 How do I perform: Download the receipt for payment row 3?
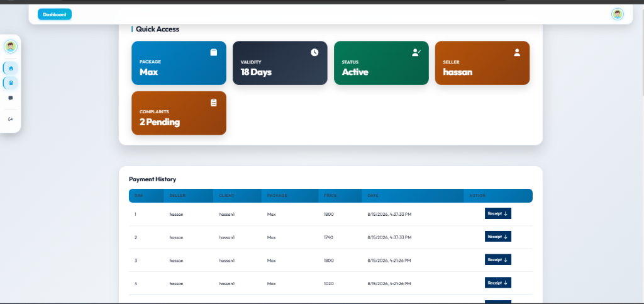click(x=498, y=260)
